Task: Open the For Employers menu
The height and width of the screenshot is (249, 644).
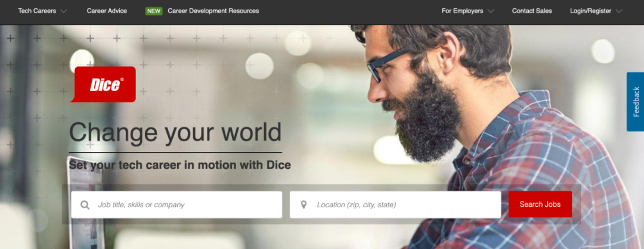Action: pyautogui.click(x=463, y=11)
